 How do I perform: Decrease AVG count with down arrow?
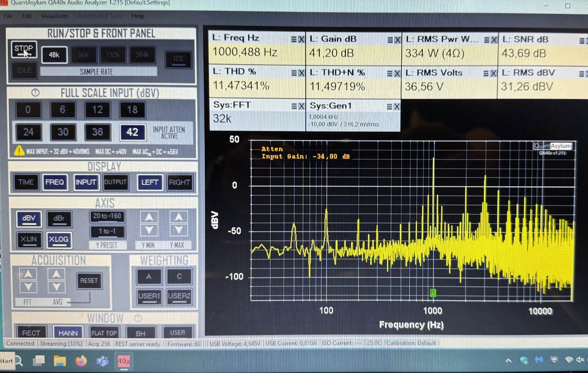[x=57, y=287]
